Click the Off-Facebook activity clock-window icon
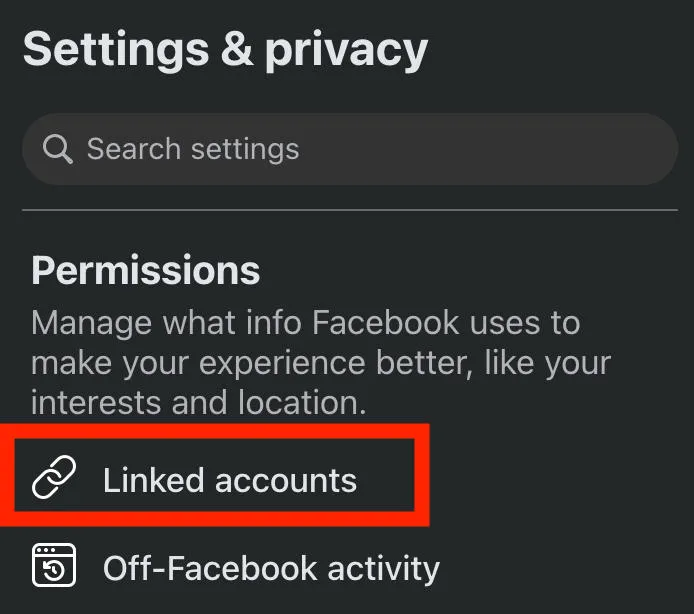The height and width of the screenshot is (614, 694). (55, 568)
